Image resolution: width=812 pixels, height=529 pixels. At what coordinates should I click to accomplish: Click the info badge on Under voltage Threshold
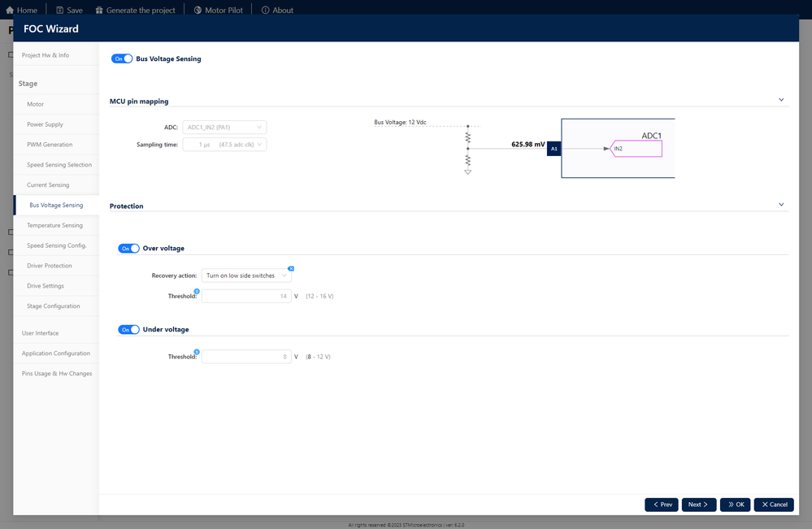click(197, 352)
